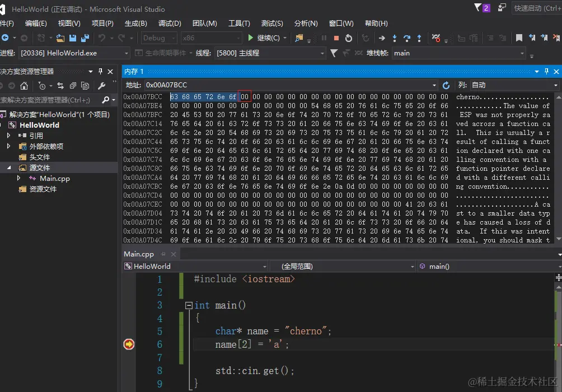Switch to the Main.cpp editor tab
562x392 pixels.
pos(140,254)
